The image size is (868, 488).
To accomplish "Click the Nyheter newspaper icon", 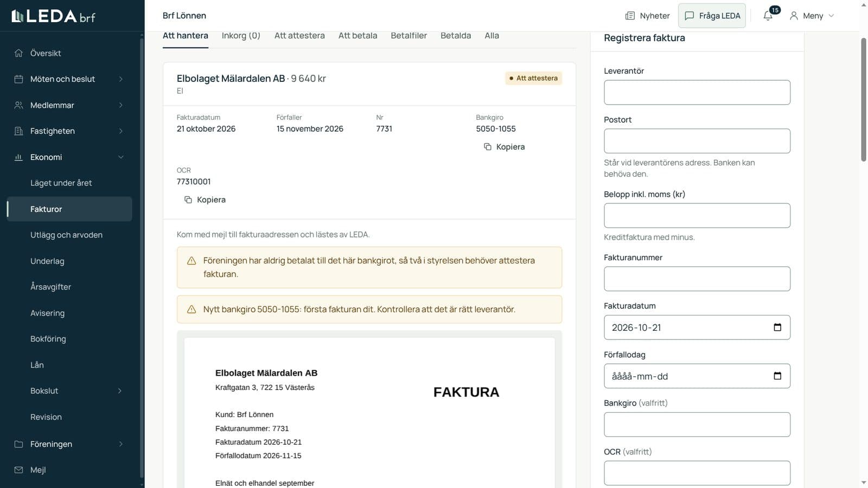I will pyautogui.click(x=630, y=16).
